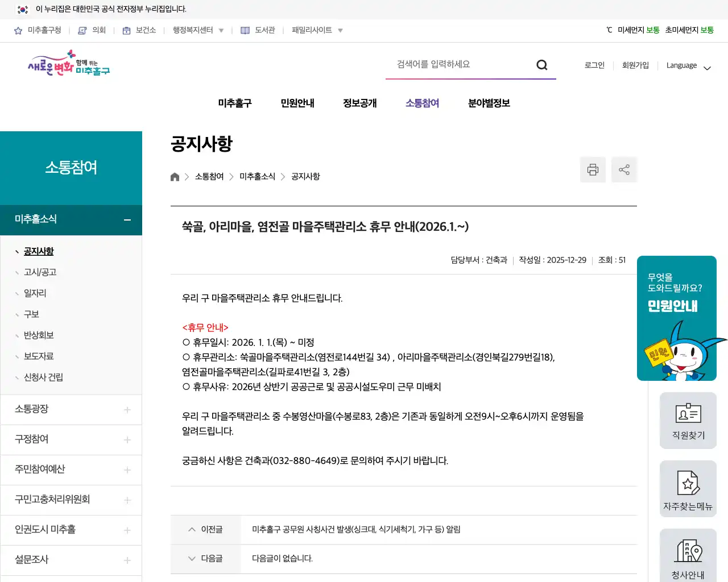Image resolution: width=728 pixels, height=582 pixels.
Task: Open the 패밀리사이트 dropdown
Action: (x=316, y=30)
